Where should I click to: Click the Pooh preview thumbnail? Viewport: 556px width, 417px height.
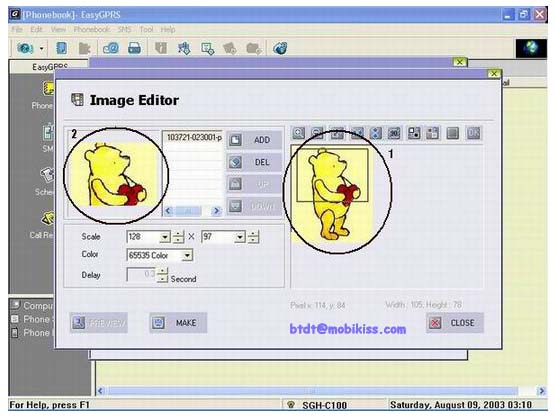coord(114,174)
